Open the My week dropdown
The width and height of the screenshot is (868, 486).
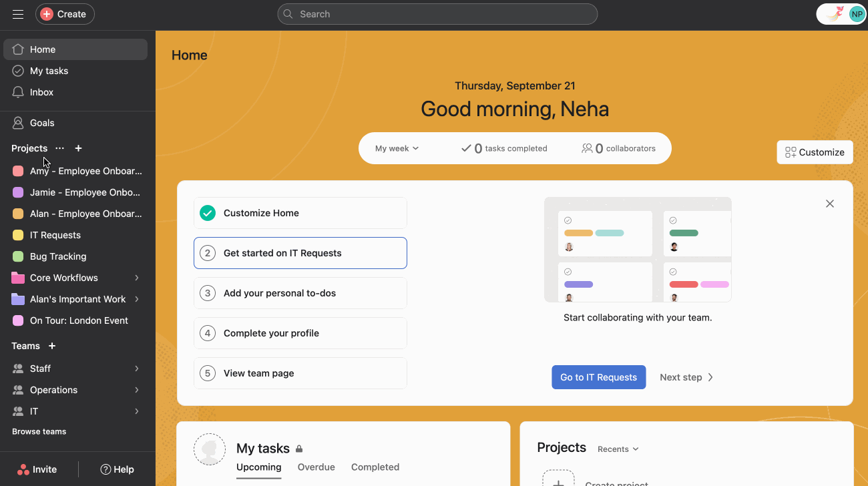click(x=397, y=148)
